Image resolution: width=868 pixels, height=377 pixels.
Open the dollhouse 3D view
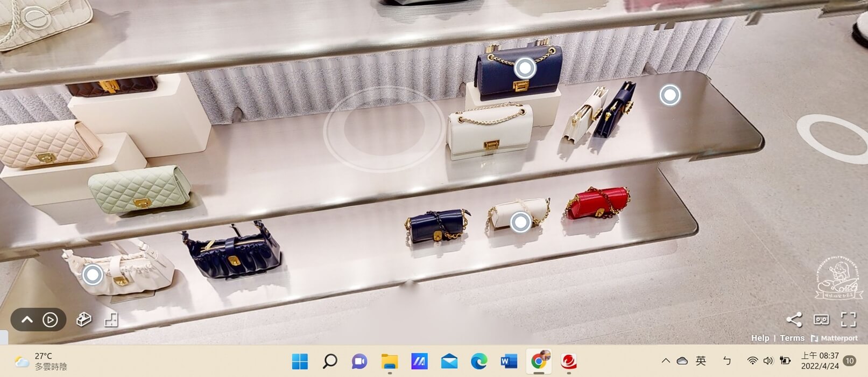83,320
